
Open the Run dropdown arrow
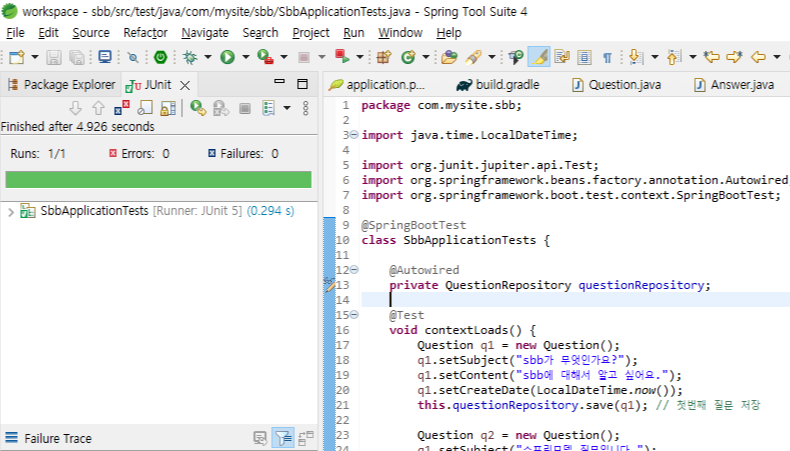[246, 57]
